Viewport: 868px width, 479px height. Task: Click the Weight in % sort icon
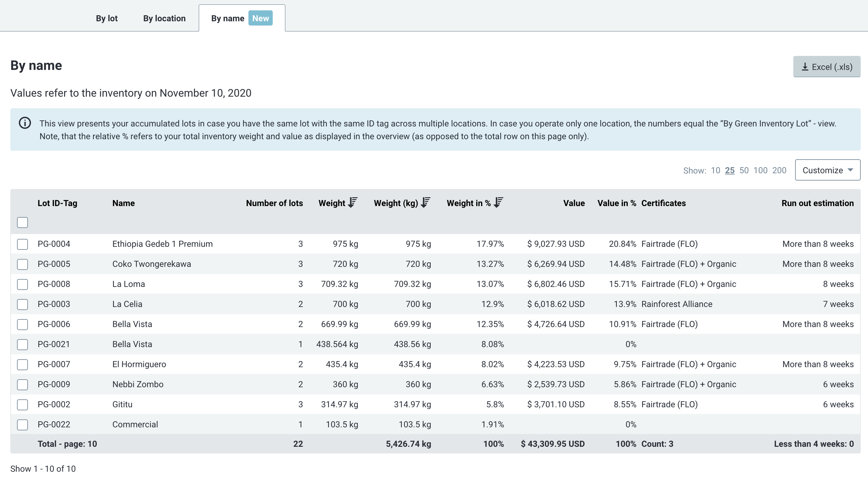(498, 202)
